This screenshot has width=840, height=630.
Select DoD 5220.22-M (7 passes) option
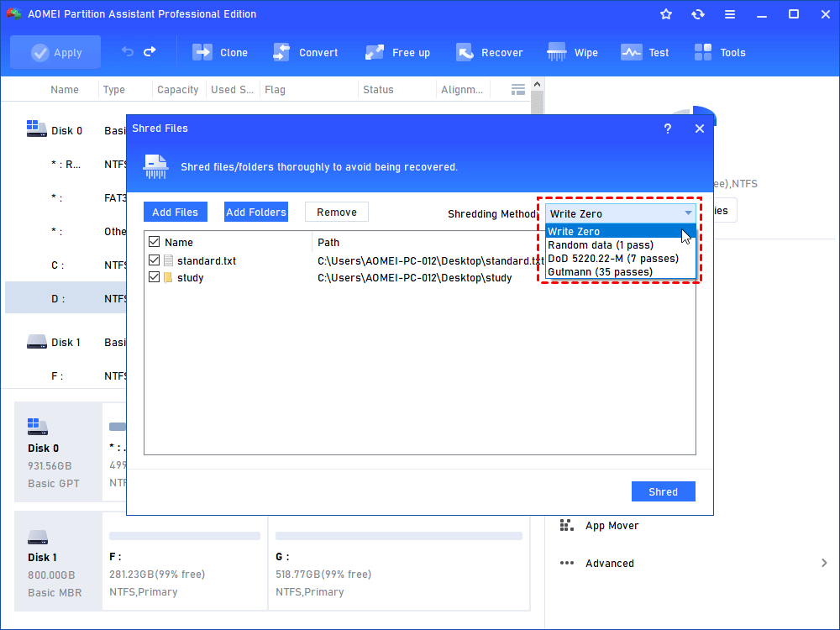pos(612,258)
